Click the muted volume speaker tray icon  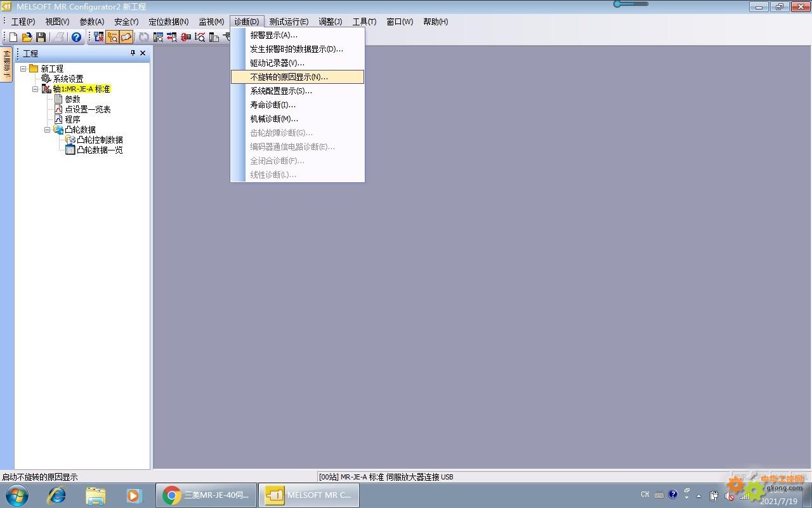click(730, 497)
